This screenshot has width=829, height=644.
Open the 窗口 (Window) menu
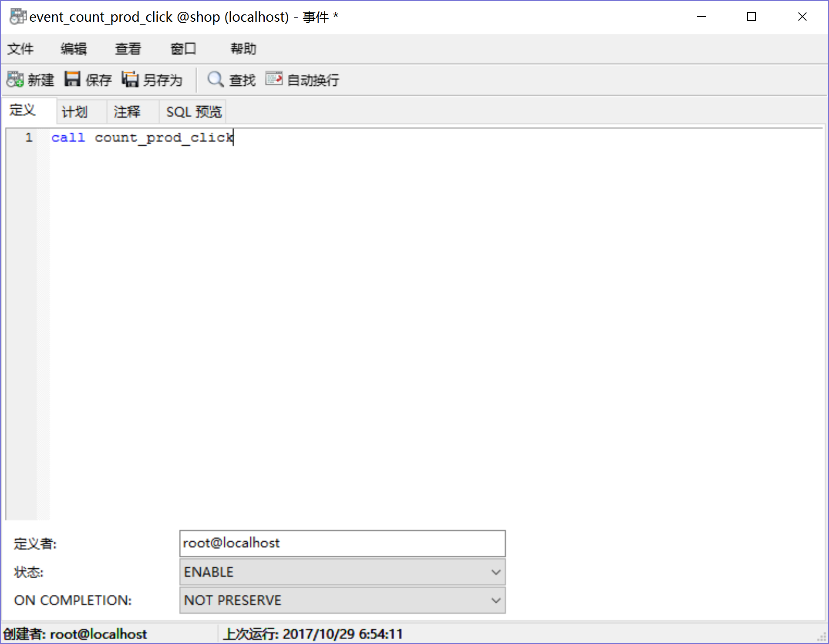point(183,49)
